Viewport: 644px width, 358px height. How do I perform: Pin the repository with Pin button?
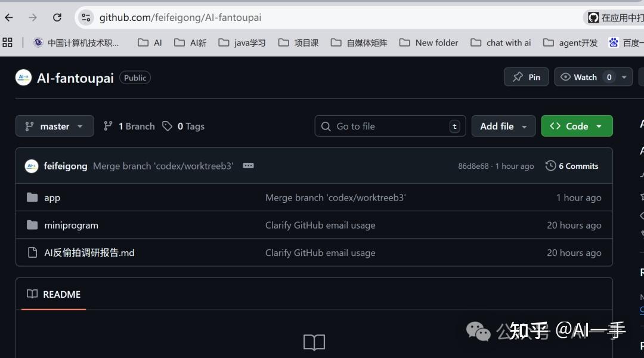526,77
